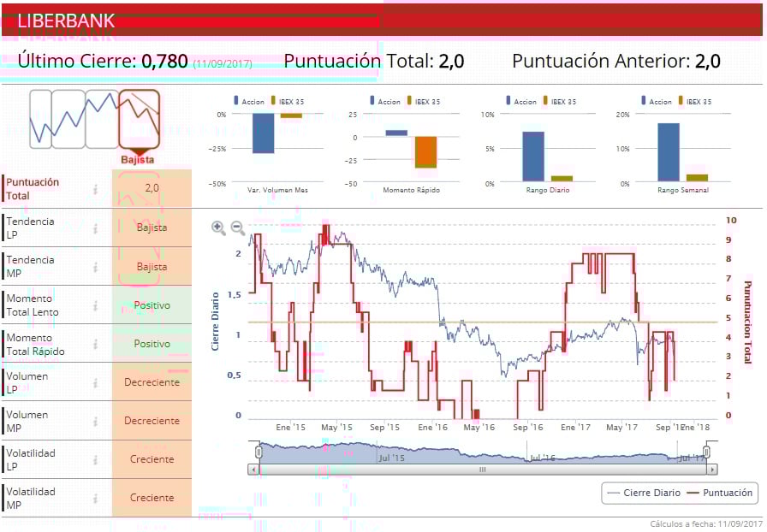Open the info icon beside Momento Total Rápido
The image size is (767, 532).
[95, 344]
